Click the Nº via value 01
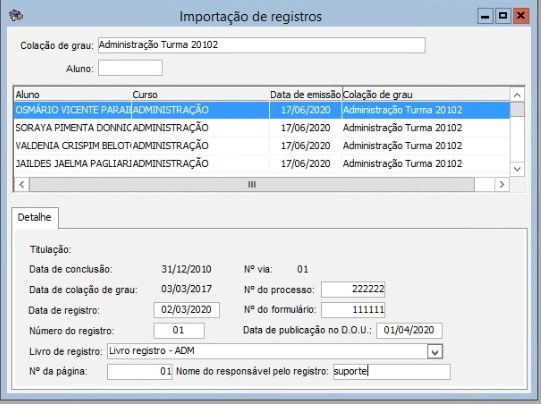 303,269
